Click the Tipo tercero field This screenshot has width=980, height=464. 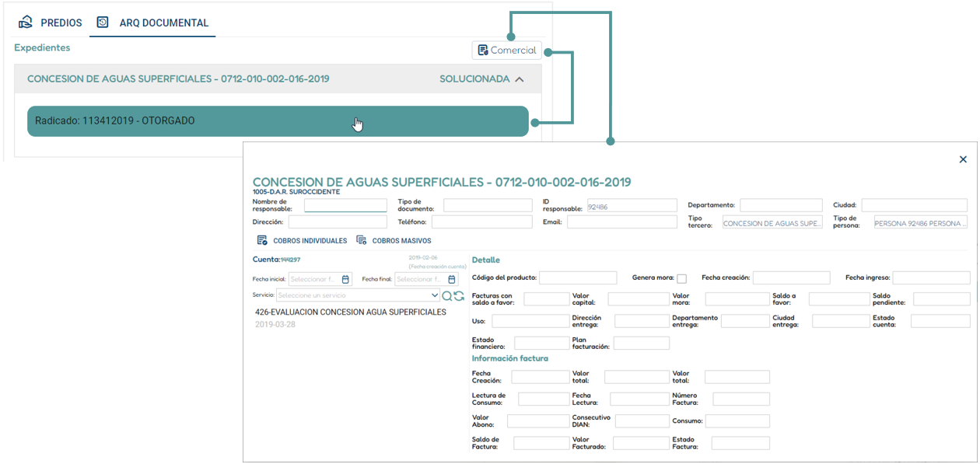[772, 223]
